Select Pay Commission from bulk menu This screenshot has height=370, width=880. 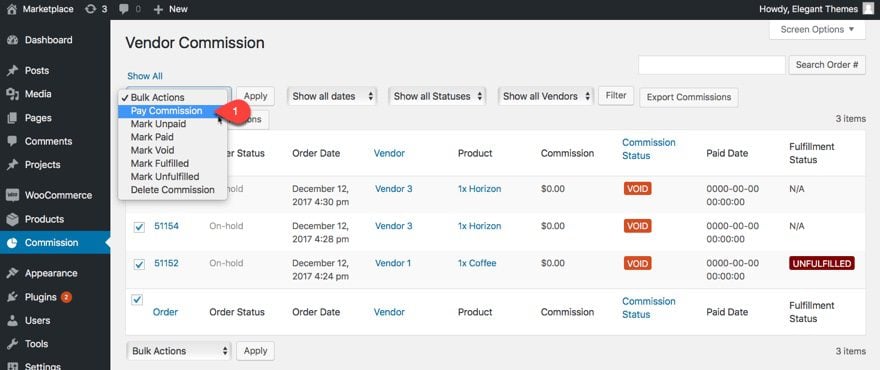tap(172, 111)
